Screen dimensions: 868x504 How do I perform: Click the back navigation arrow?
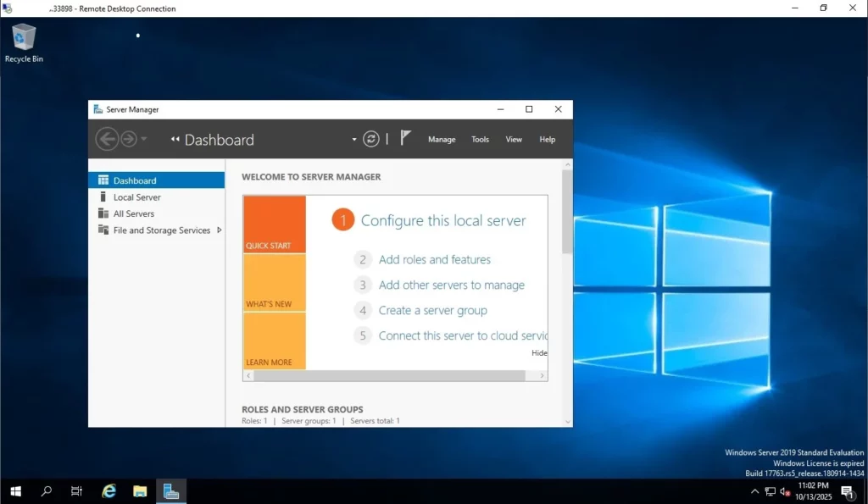(x=106, y=138)
